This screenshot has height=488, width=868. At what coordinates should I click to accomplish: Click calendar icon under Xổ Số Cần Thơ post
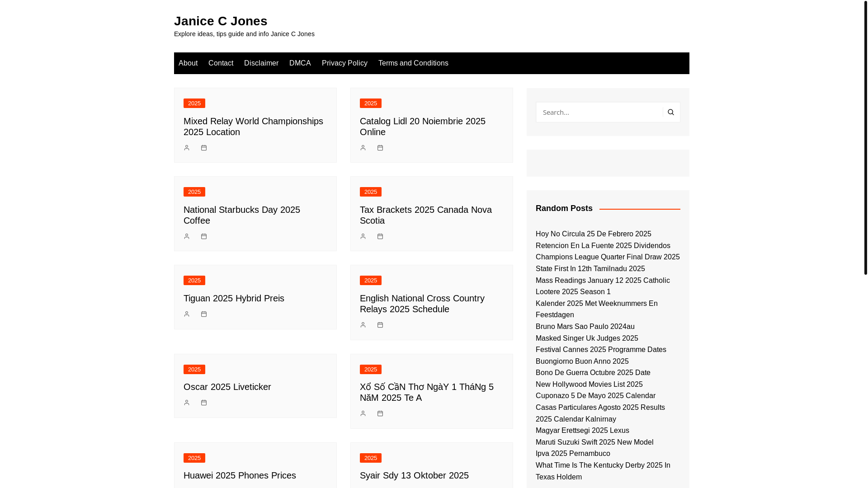point(380,413)
